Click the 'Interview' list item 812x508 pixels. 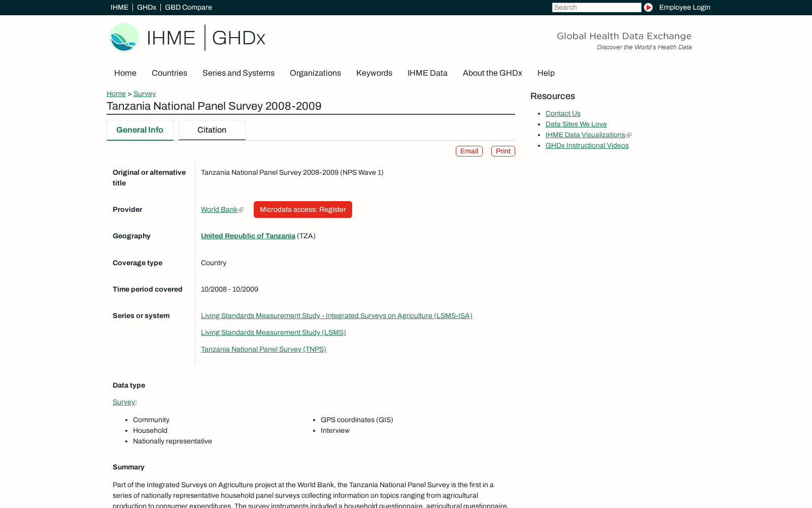tap(335, 430)
